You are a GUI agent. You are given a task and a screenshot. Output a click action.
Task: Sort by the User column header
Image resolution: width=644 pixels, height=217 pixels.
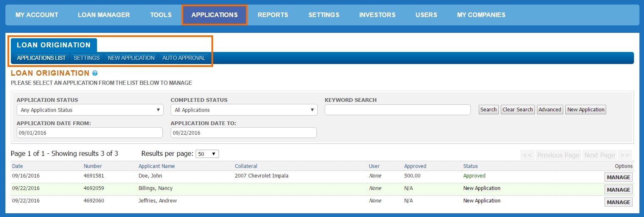[x=374, y=166]
